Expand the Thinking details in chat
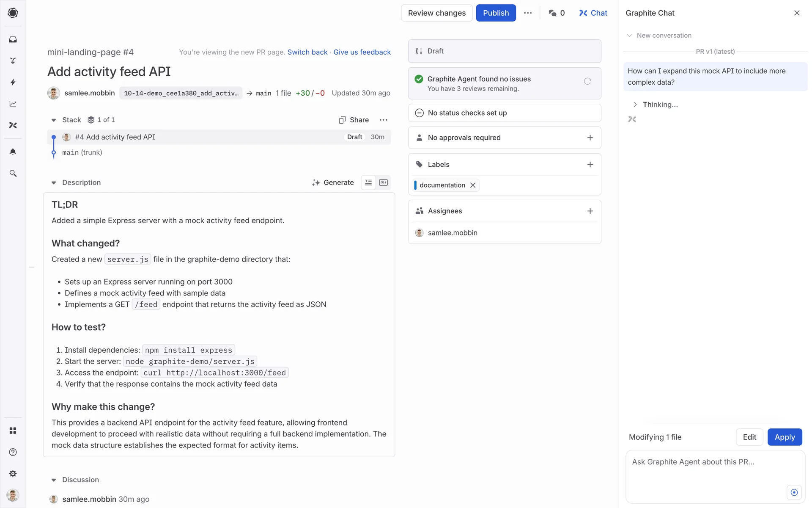812x508 pixels. [x=635, y=105]
